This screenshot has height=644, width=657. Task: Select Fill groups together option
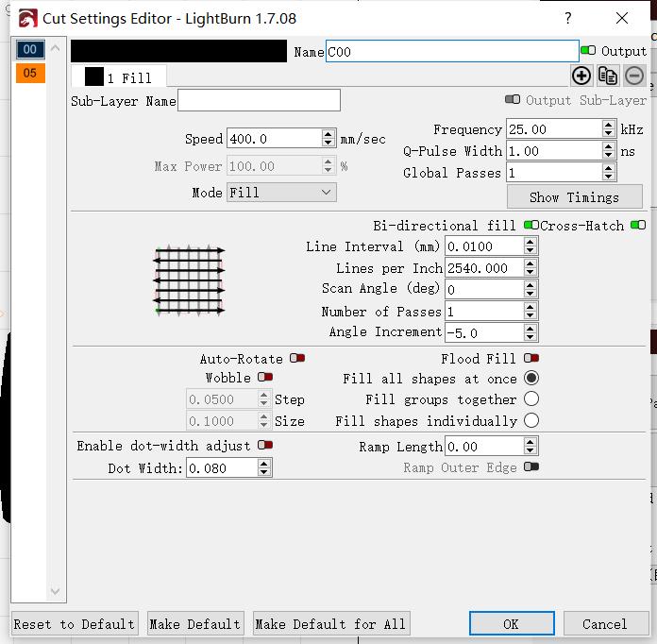point(531,398)
